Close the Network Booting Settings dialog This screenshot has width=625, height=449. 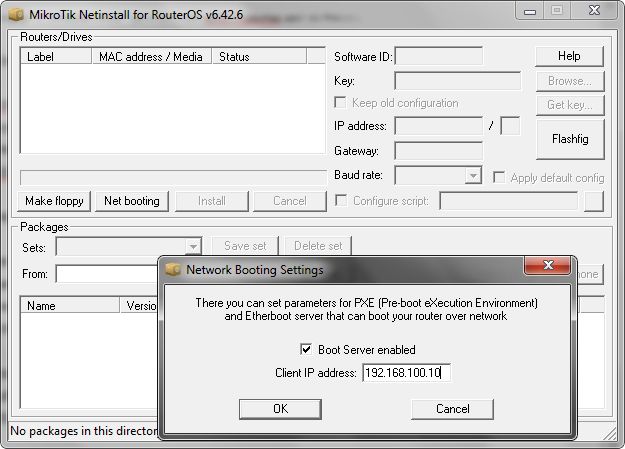click(x=548, y=266)
